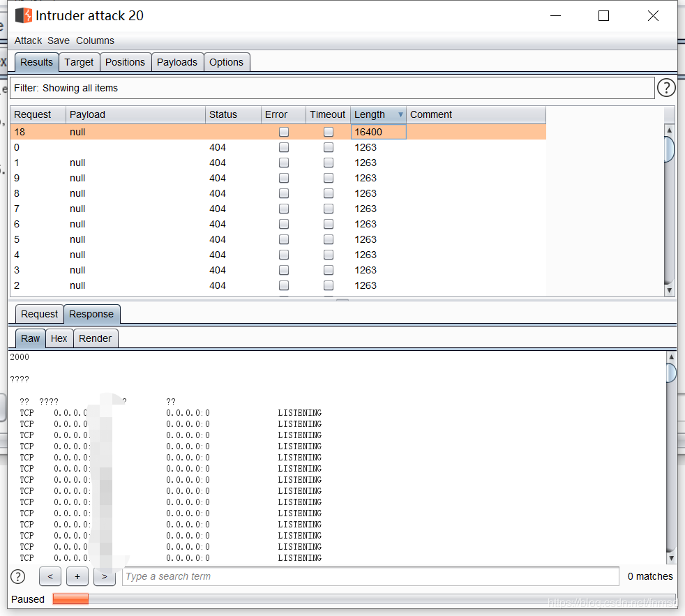Open the Attack menu

pos(28,40)
